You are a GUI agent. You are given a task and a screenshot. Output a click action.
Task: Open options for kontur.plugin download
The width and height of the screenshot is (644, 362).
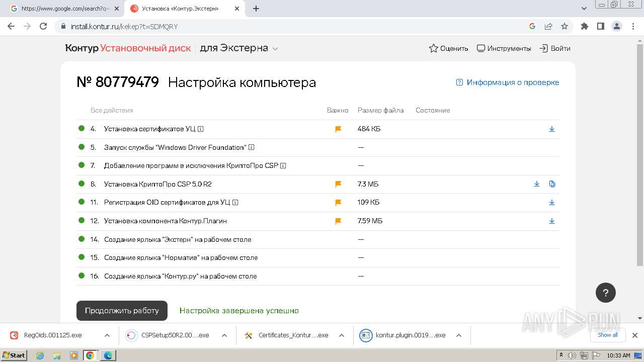(459, 335)
